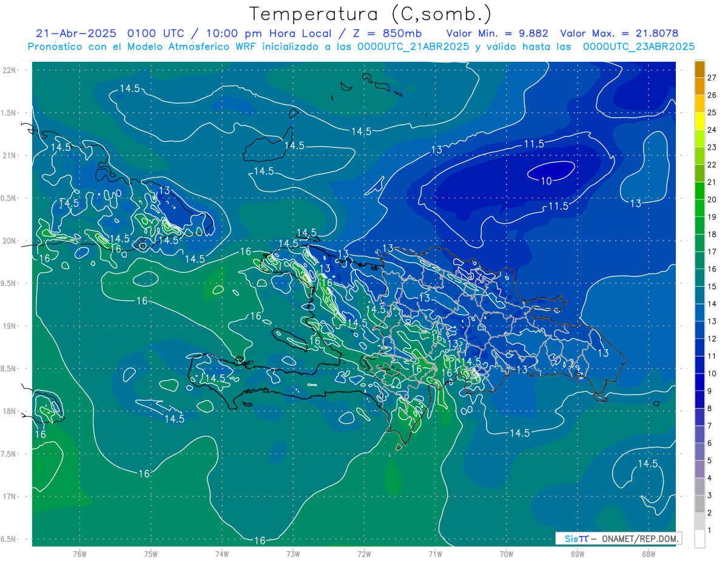Click the "SisTT - ONAMET/REP.DOM." credit box
This screenshot has height=562, width=728.
coord(618,538)
